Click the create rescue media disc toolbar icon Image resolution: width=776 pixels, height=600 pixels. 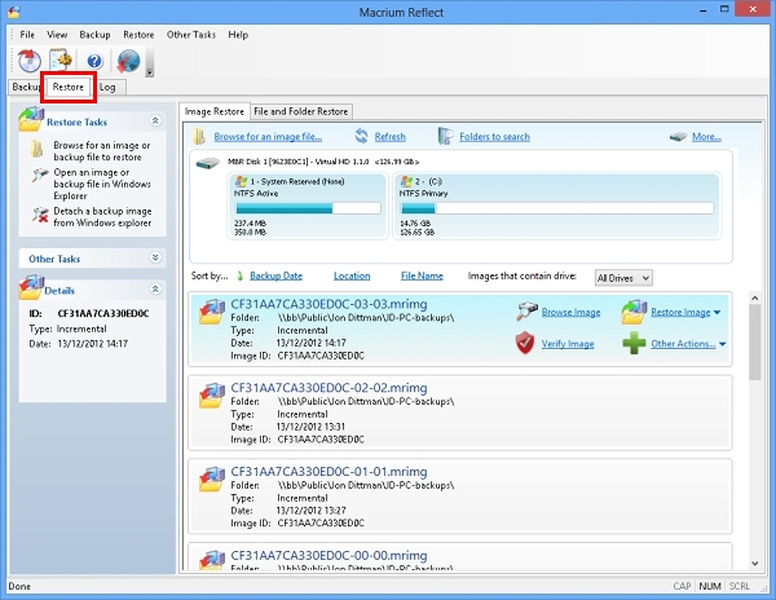click(30, 61)
